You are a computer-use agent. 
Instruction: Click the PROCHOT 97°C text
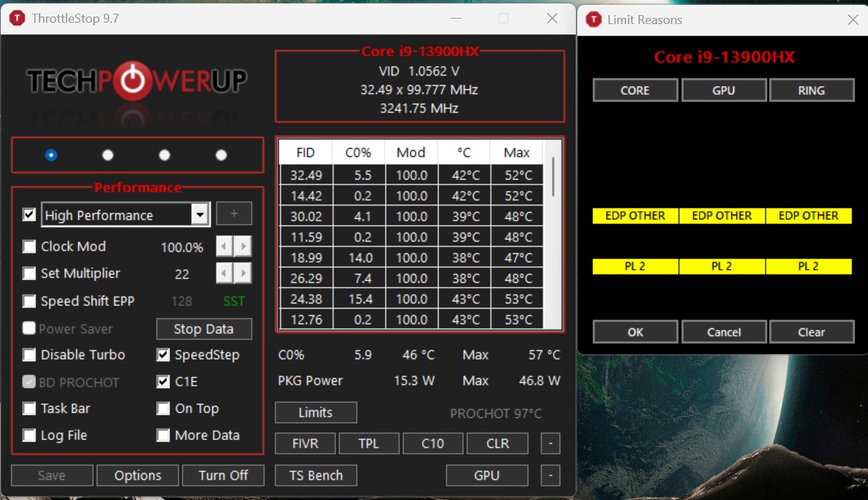click(496, 413)
